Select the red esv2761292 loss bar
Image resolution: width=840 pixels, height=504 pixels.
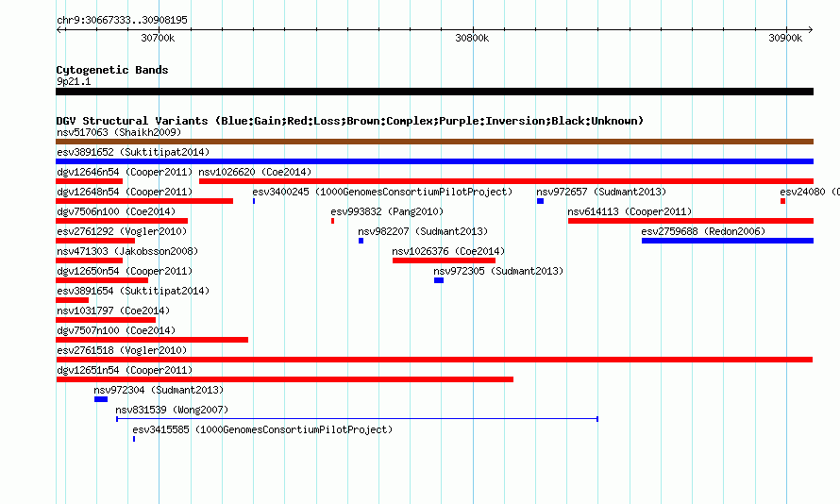pos(95,241)
